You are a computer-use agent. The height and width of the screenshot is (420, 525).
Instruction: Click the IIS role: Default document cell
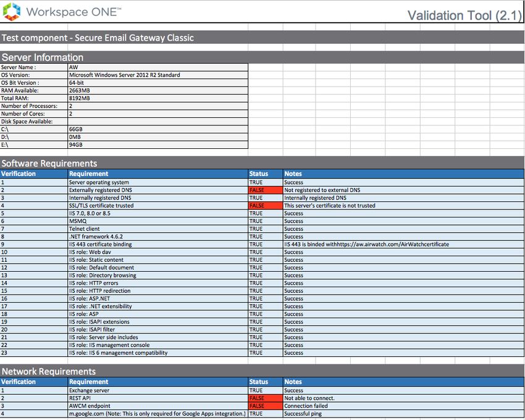pos(157,267)
